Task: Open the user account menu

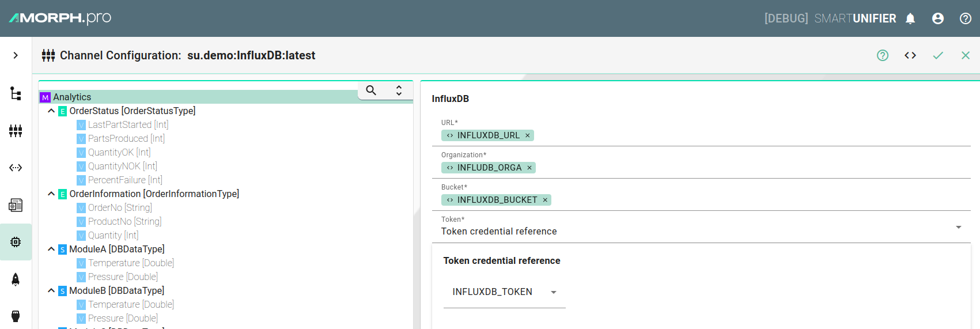Action: tap(938, 18)
